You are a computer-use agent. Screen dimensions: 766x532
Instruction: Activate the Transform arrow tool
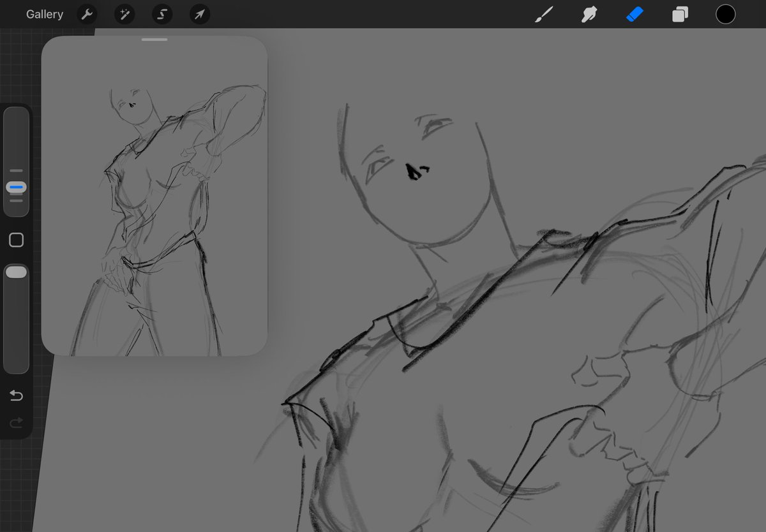pyautogui.click(x=199, y=14)
